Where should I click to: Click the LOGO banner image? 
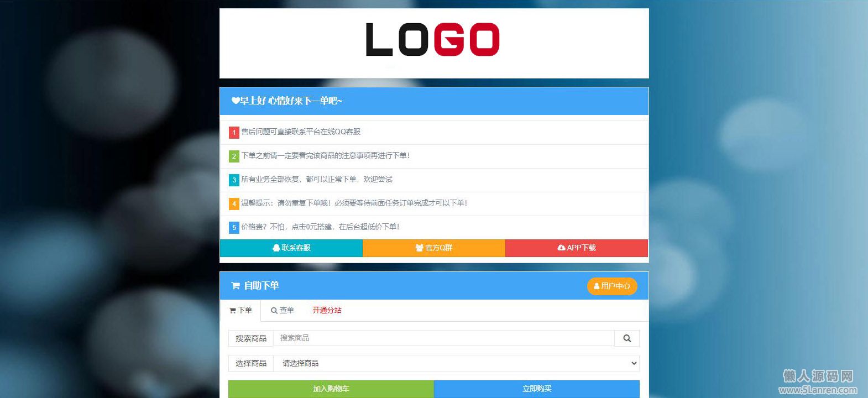[434, 43]
